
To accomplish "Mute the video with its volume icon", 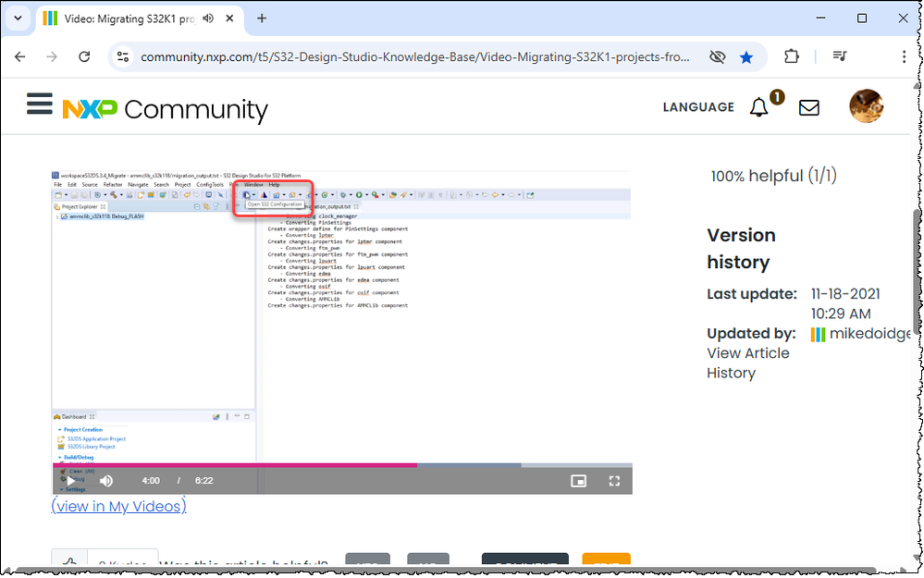I will coord(106,481).
